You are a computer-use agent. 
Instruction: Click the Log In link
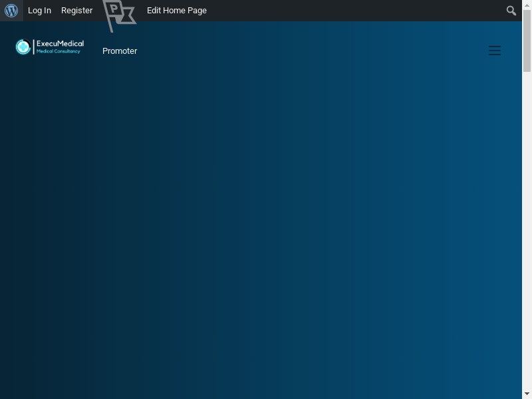[x=39, y=11]
